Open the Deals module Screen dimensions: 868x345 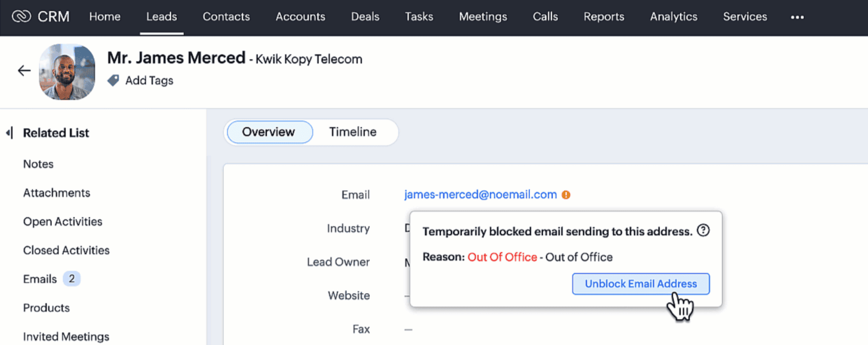(365, 16)
